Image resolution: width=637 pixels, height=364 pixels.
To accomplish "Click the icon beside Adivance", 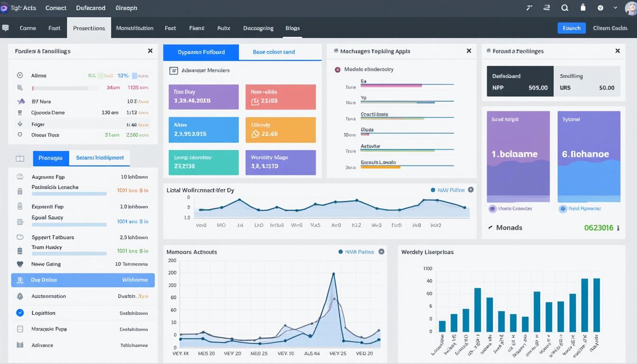I will (20, 345).
